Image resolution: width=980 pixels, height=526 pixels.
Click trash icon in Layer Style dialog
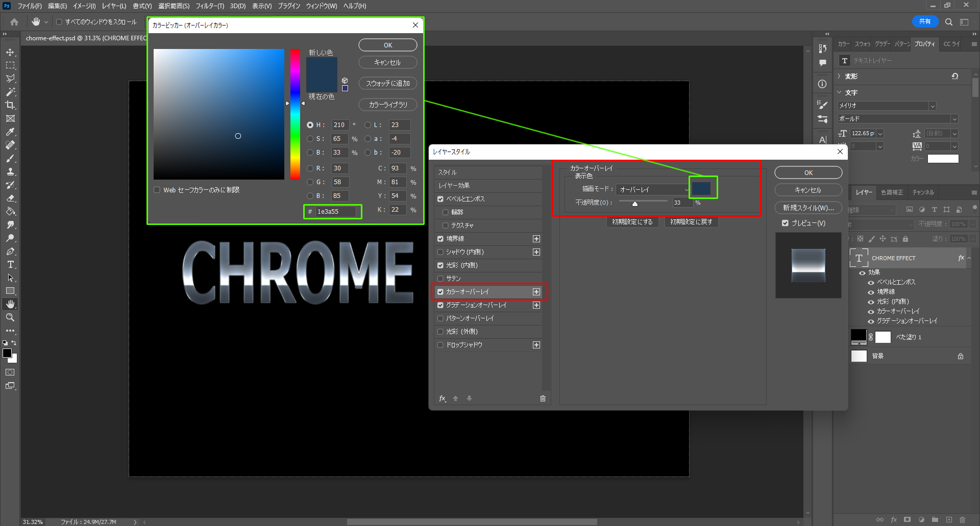543,398
